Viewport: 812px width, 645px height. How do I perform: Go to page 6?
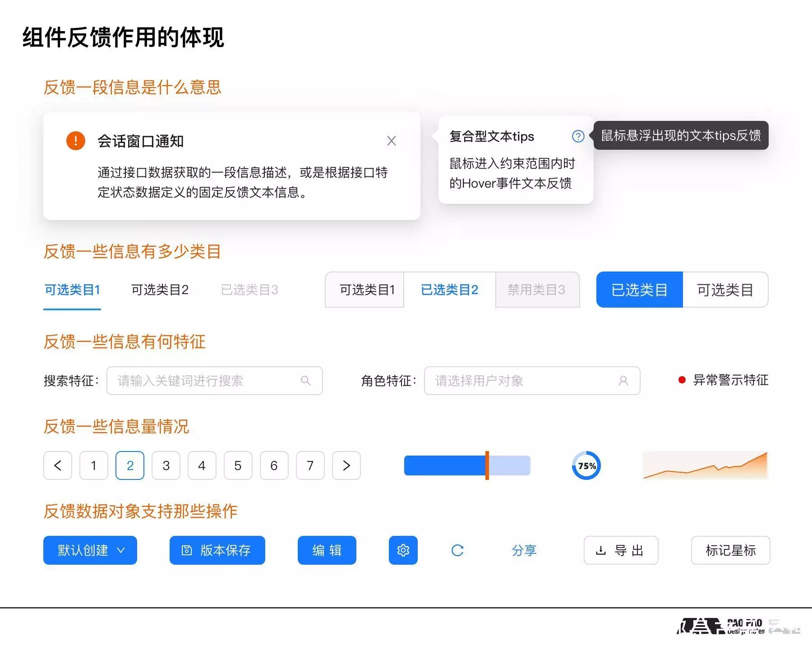click(274, 465)
